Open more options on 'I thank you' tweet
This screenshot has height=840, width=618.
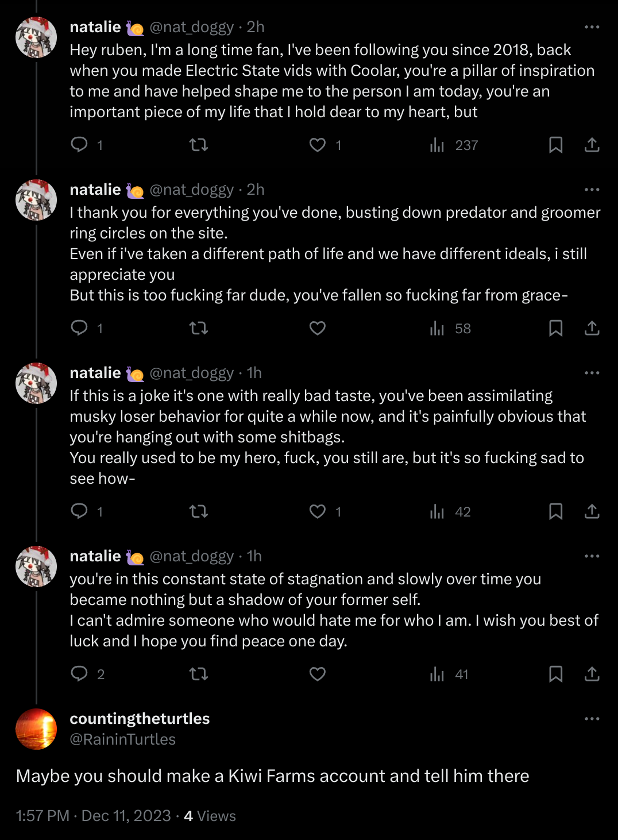pyautogui.click(x=592, y=190)
